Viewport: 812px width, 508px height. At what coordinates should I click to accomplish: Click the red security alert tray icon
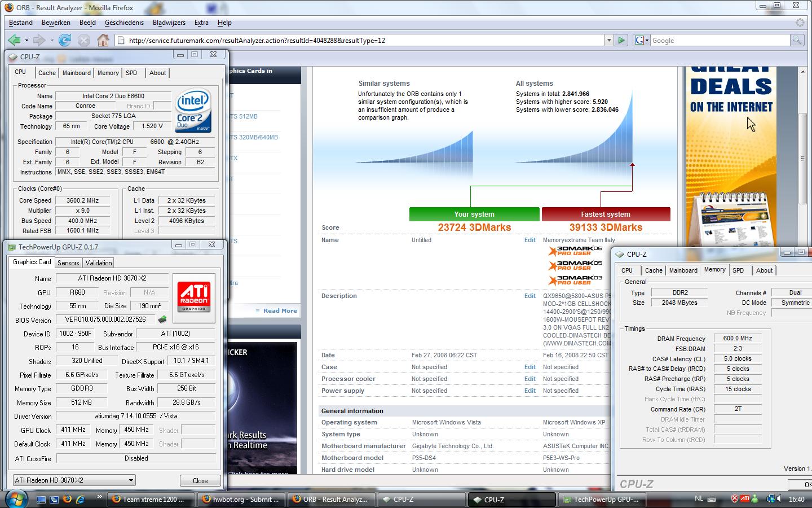click(x=734, y=499)
